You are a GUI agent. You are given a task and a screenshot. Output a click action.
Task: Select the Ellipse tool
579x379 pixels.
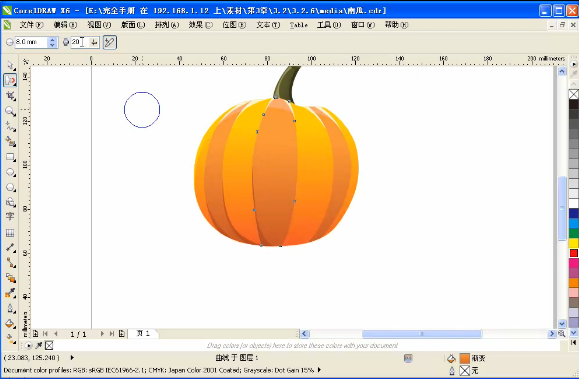coord(10,172)
